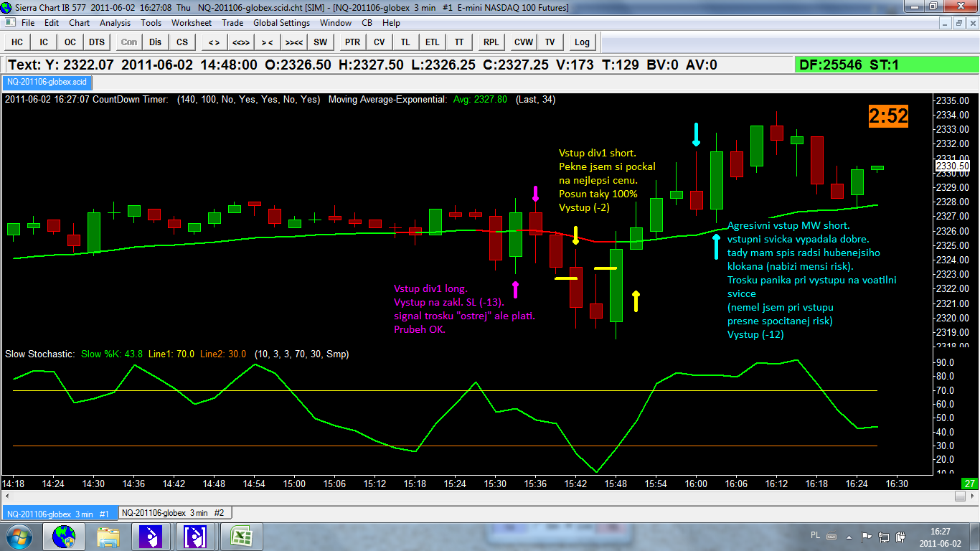The image size is (980, 551).
Task: Open the Windows Start menu
Action: [x=19, y=537]
